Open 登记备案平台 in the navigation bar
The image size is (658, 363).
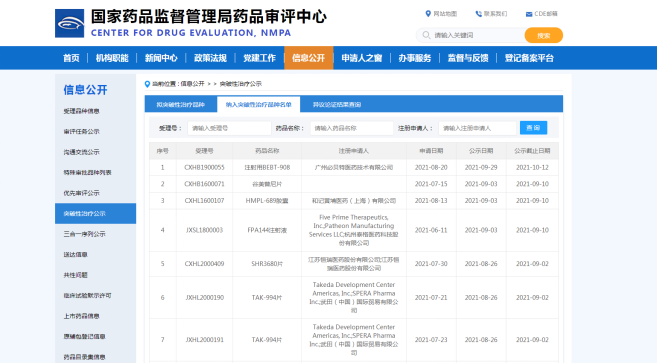pos(529,58)
